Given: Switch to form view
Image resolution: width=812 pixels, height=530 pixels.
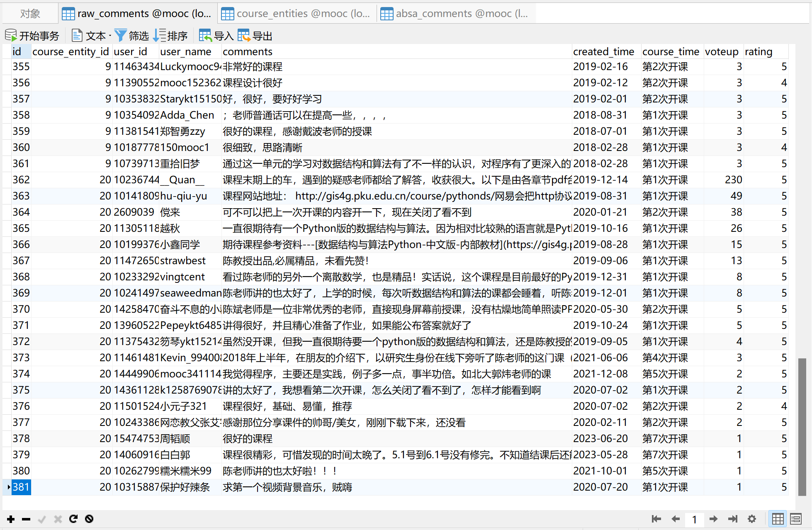Looking at the screenshot, I should 795,519.
